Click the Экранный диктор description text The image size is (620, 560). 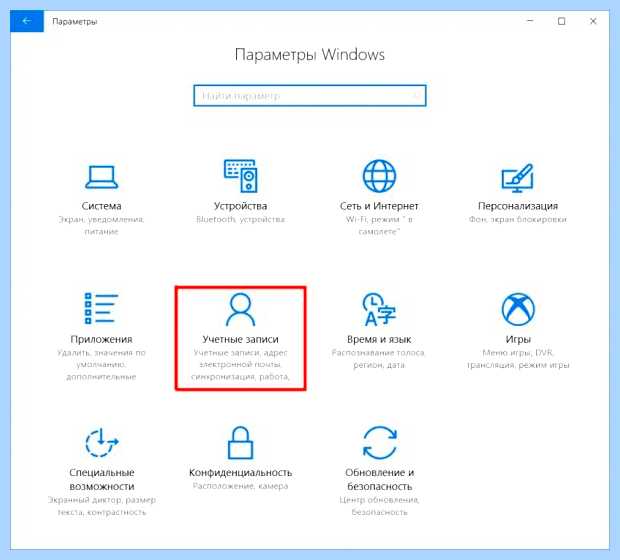point(102,506)
